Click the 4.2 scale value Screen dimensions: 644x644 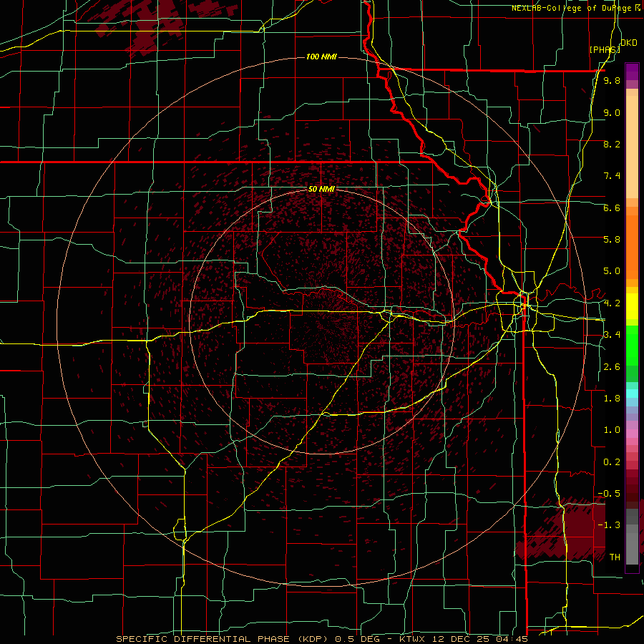pos(612,303)
